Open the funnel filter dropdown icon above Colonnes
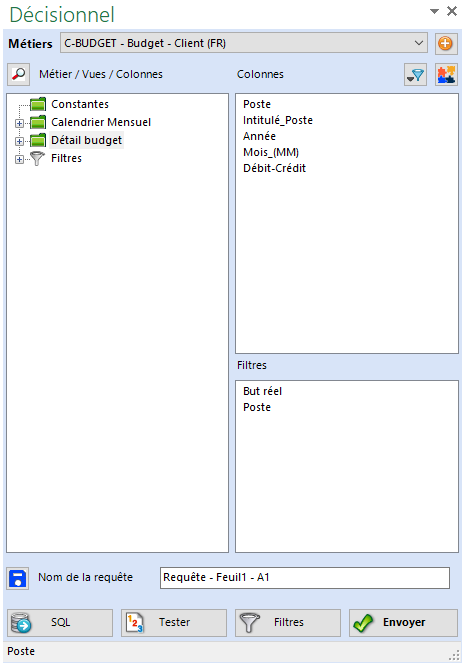The height and width of the screenshot is (664, 463). (x=415, y=75)
